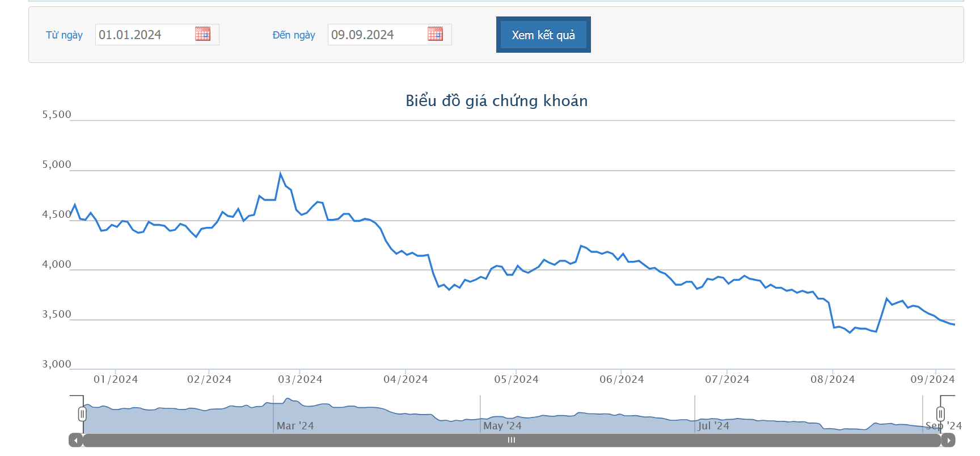Click the Đến ngày label
Viewport: 980px width, 456px height.
pos(293,35)
